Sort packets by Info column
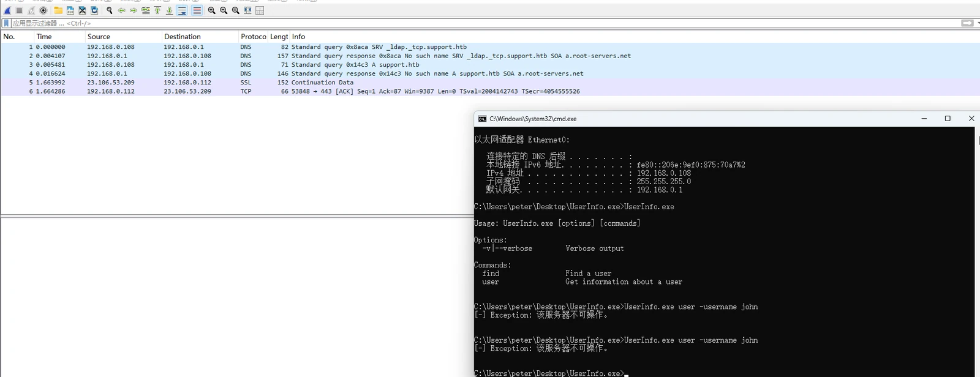 click(x=635, y=37)
